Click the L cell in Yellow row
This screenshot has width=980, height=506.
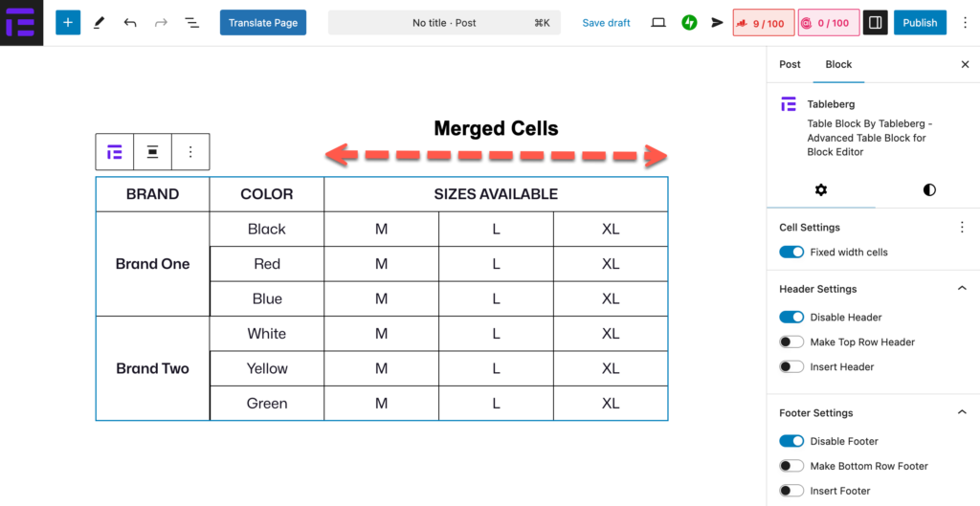[497, 368]
